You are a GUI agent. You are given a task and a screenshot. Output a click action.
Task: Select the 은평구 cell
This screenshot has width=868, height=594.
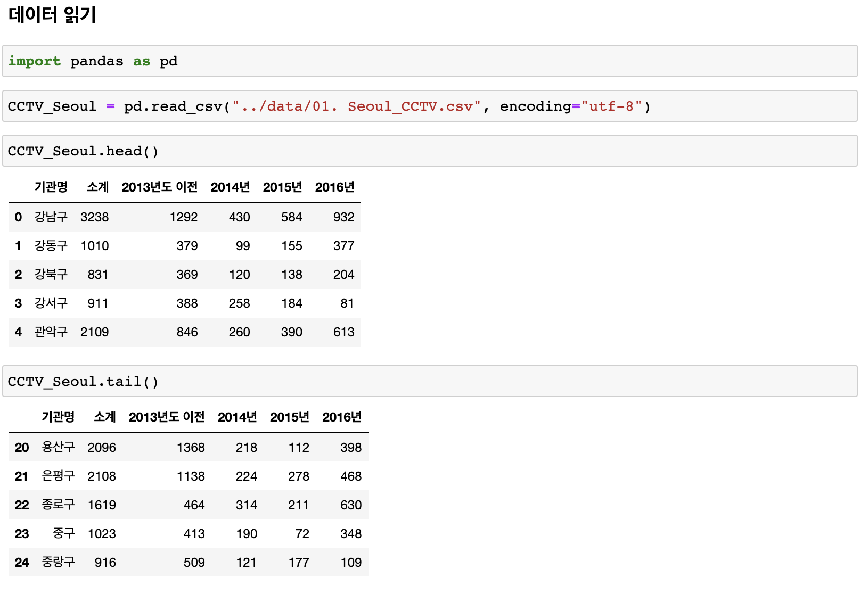point(58,476)
